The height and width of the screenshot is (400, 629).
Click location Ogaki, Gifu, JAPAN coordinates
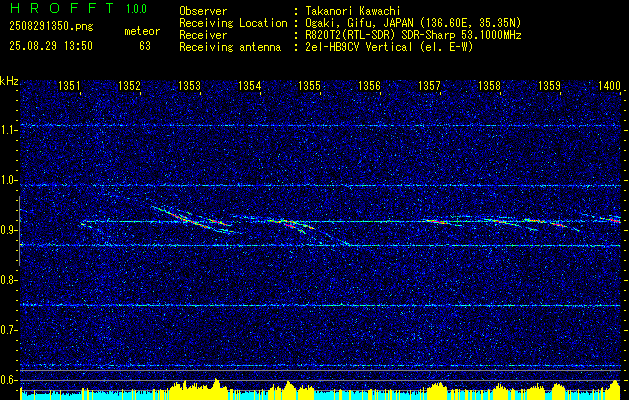coord(413,23)
